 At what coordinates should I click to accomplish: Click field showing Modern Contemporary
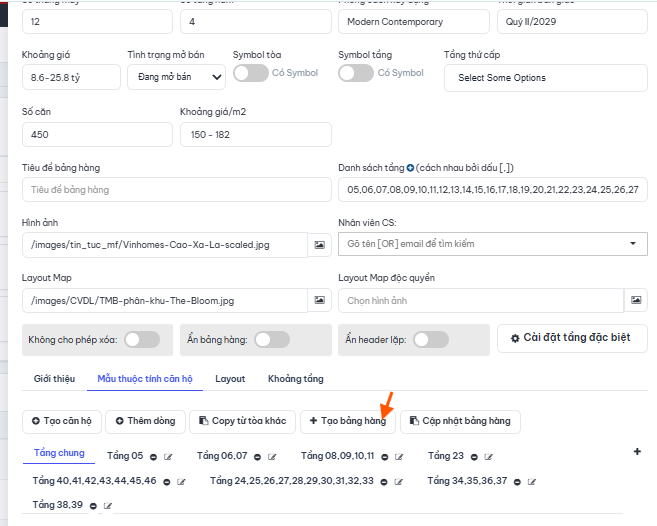(x=414, y=21)
